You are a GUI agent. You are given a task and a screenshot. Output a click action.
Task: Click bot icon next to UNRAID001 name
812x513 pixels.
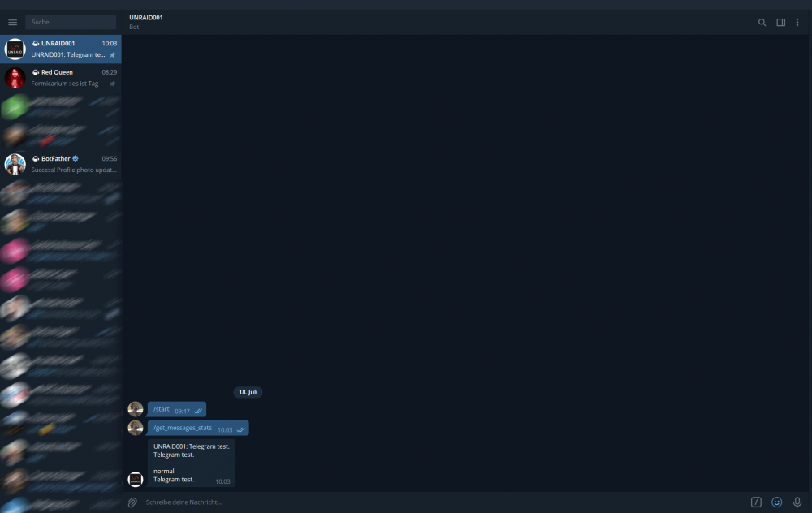click(35, 44)
